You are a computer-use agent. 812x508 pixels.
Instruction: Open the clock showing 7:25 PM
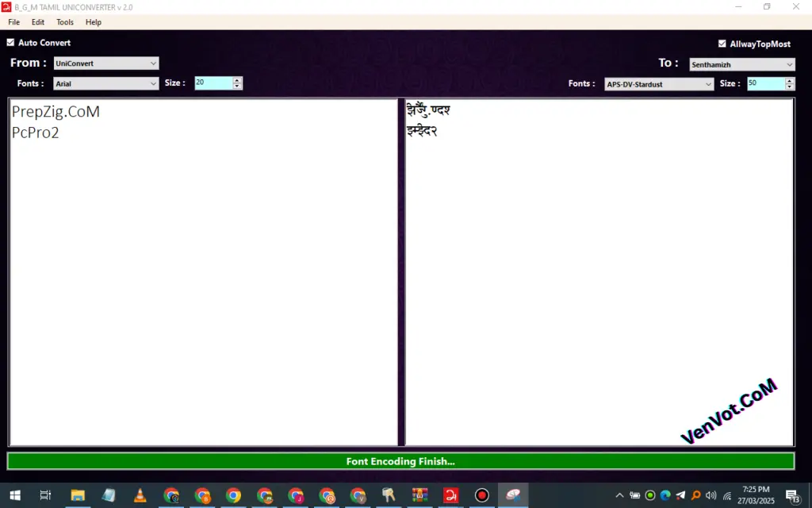[756, 495]
